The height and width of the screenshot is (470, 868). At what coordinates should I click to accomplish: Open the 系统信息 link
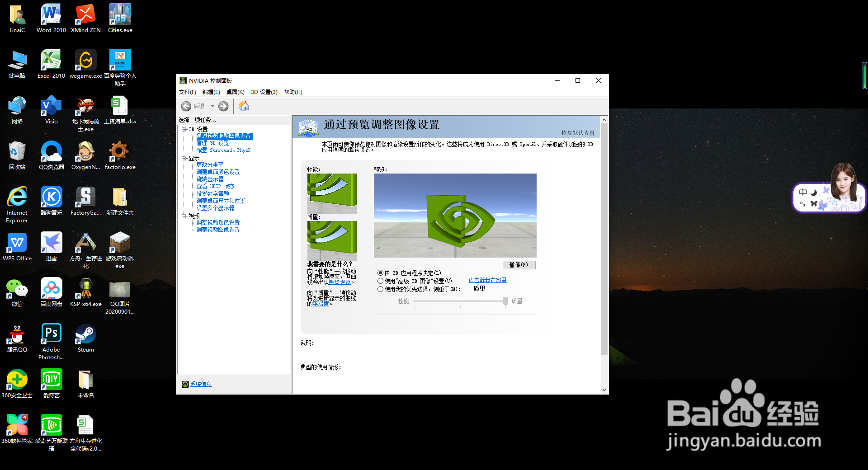pyautogui.click(x=201, y=384)
